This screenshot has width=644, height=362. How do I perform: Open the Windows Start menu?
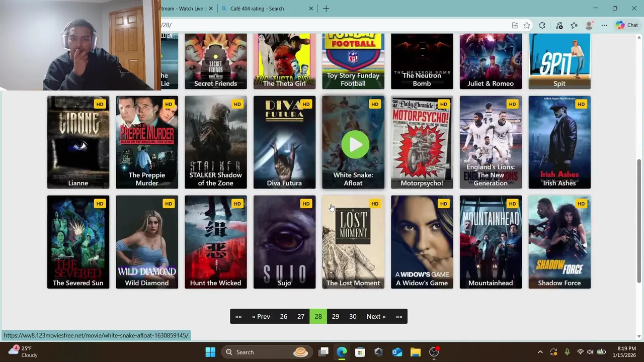210,352
